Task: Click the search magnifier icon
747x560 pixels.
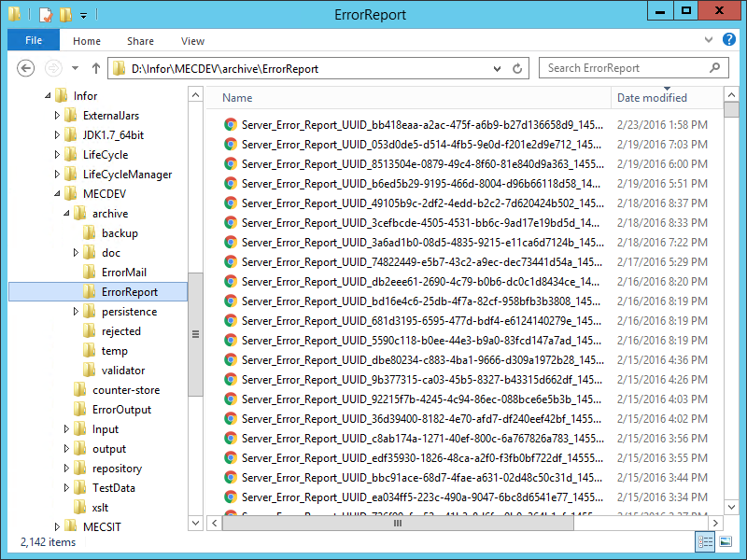Action: [715, 68]
